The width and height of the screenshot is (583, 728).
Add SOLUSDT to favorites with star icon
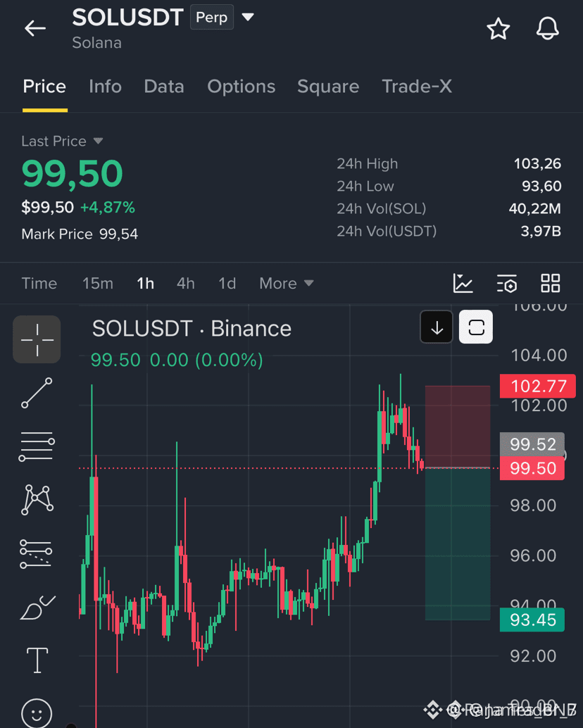(498, 29)
